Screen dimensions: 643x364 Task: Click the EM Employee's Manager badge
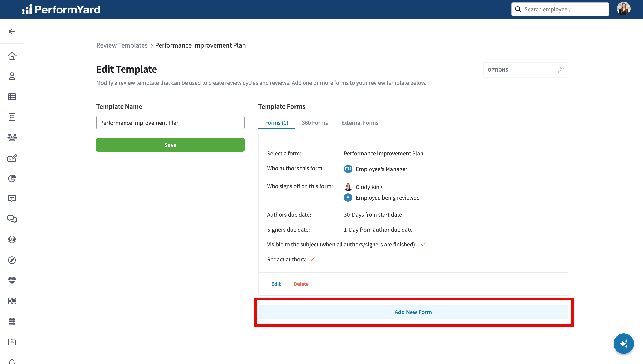348,169
